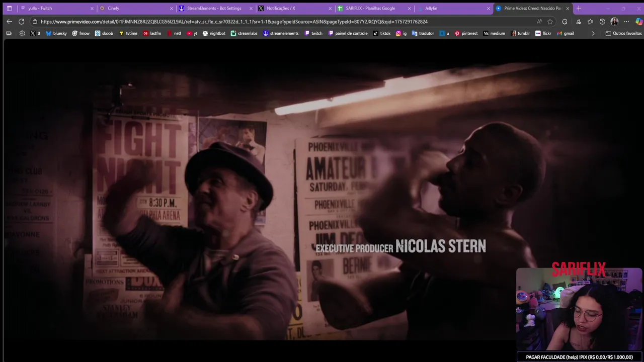This screenshot has width=644, height=362.
Task: Open the u bookmark
Action: point(444,33)
